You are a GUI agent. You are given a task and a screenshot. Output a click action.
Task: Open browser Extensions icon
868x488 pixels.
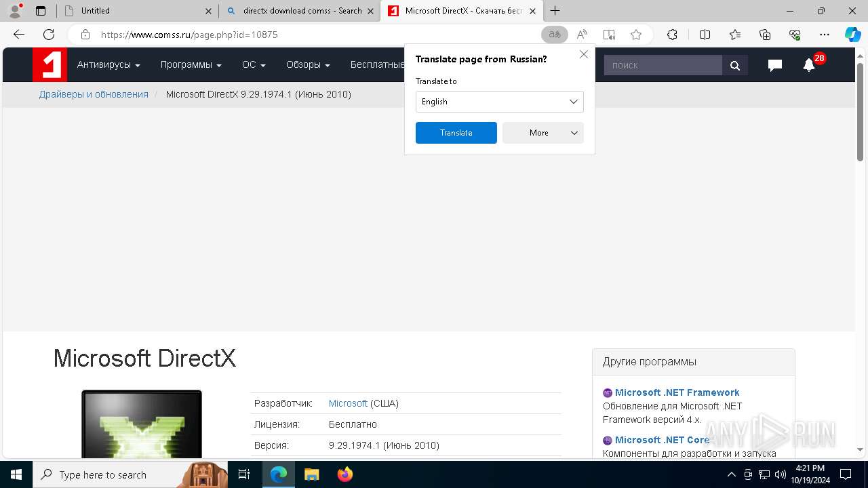pyautogui.click(x=672, y=35)
